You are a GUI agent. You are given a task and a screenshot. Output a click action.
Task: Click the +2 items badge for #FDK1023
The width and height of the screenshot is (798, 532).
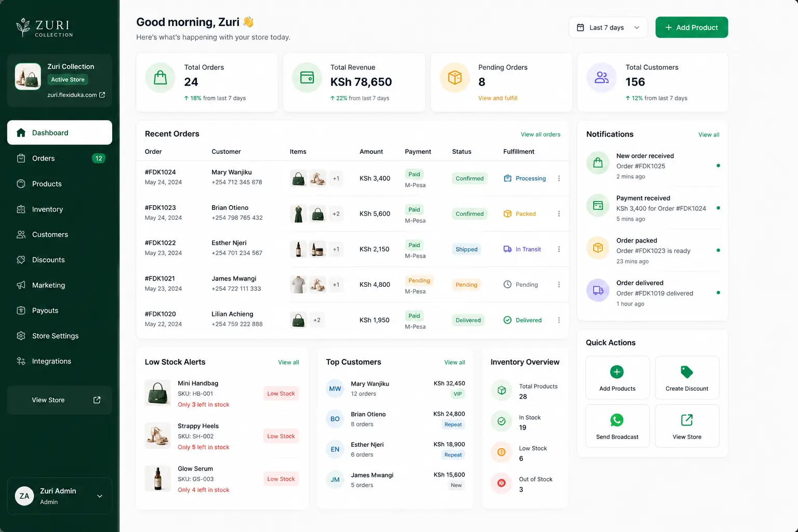coord(336,214)
